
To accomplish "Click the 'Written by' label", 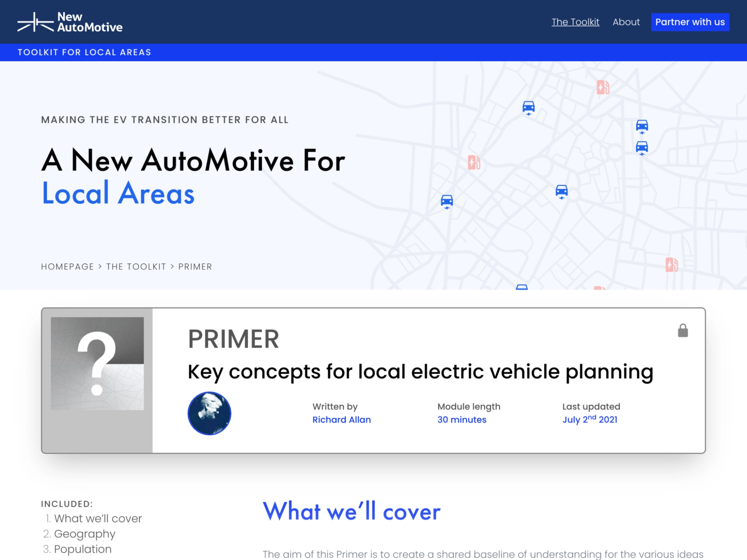I will tap(335, 407).
